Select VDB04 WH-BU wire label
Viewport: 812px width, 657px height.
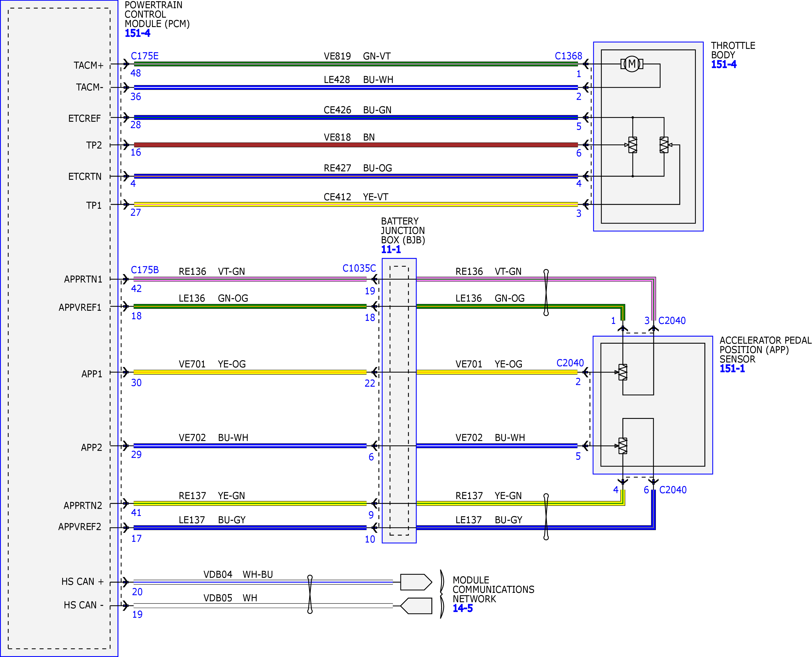click(x=238, y=574)
